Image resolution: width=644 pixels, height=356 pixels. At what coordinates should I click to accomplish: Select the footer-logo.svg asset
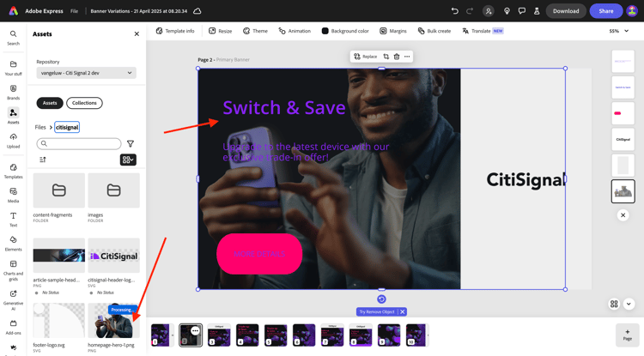pyautogui.click(x=58, y=321)
